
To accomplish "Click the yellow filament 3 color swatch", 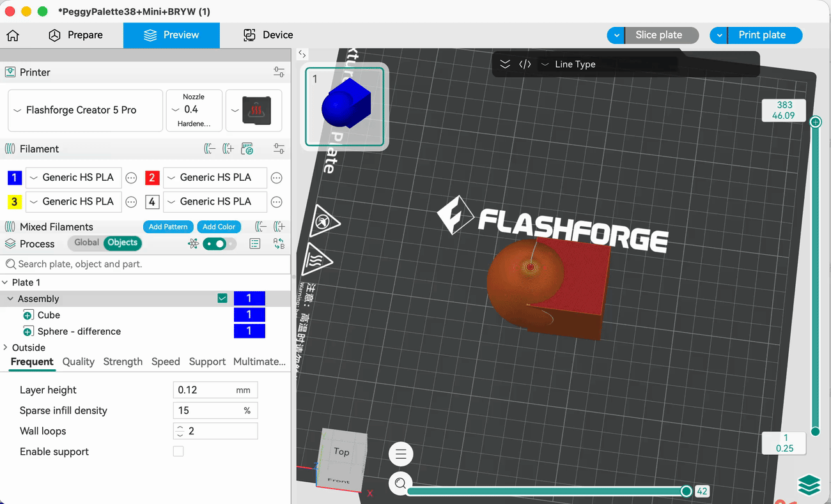I will [14, 202].
